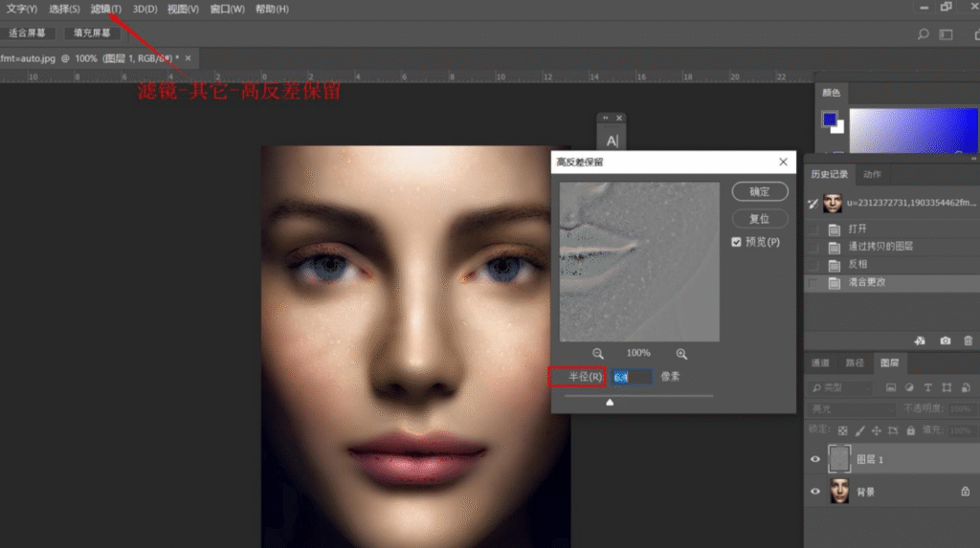Create new snapshot camera icon

click(945, 340)
